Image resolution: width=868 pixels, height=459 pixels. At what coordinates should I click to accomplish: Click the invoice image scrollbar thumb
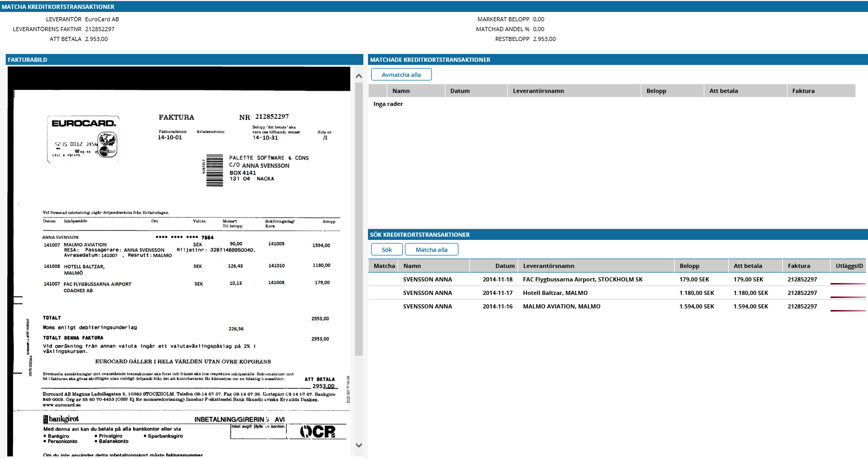pyautogui.click(x=359, y=219)
